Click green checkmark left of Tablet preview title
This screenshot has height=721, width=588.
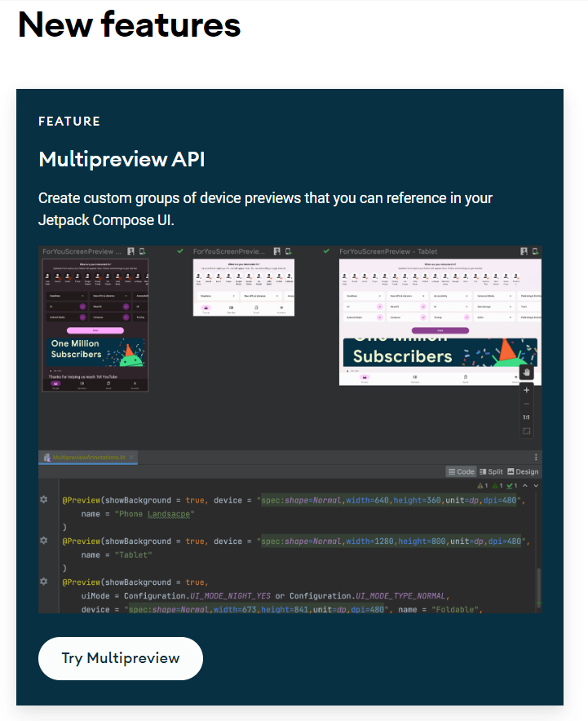[326, 251]
